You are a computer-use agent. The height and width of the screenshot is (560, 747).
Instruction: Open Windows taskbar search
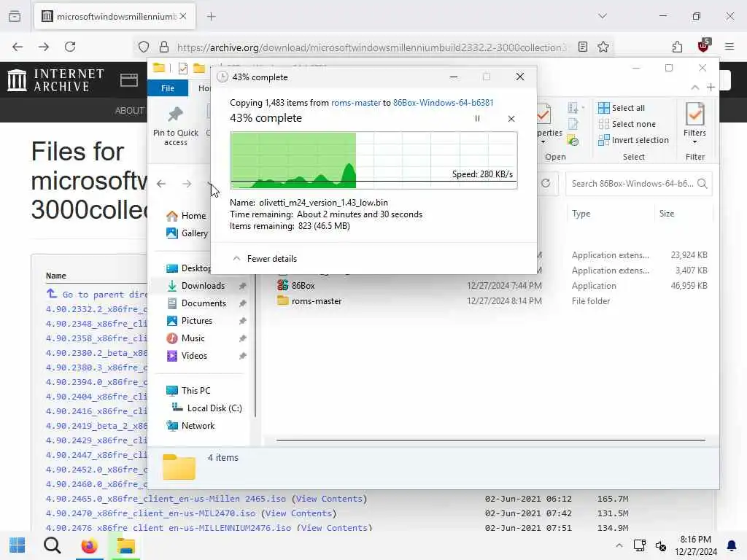pos(53,545)
